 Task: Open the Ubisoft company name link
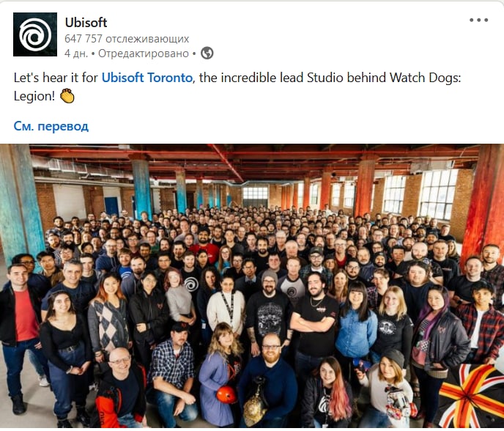point(86,23)
